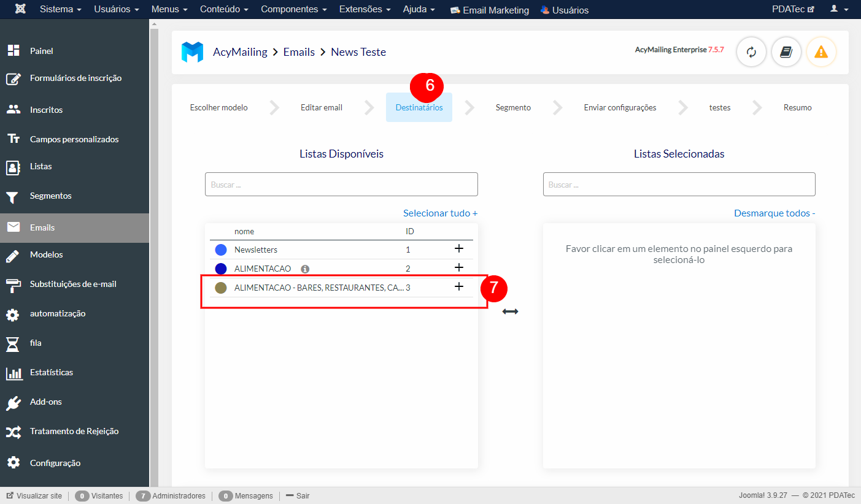861x504 pixels.
Task: Click the Buscar field under Listas Disponíveis
Action: pos(341,184)
